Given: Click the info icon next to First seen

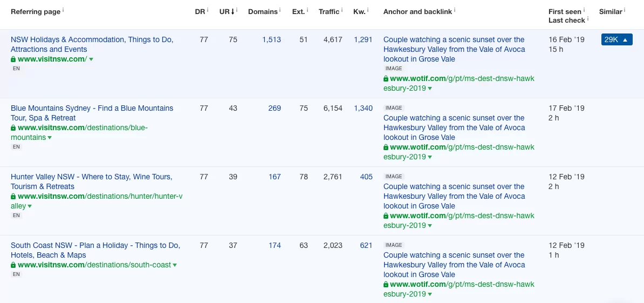Looking at the screenshot, I should [x=584, y=10].
